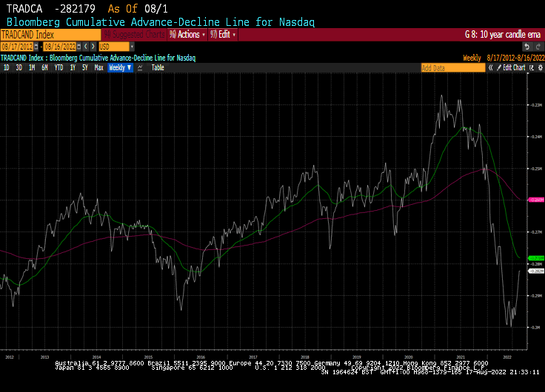Click the chart title 'G 8: 10 year candle ema'
The width and height of the screenshot is (545, 392).
click(x=503, y=34)
